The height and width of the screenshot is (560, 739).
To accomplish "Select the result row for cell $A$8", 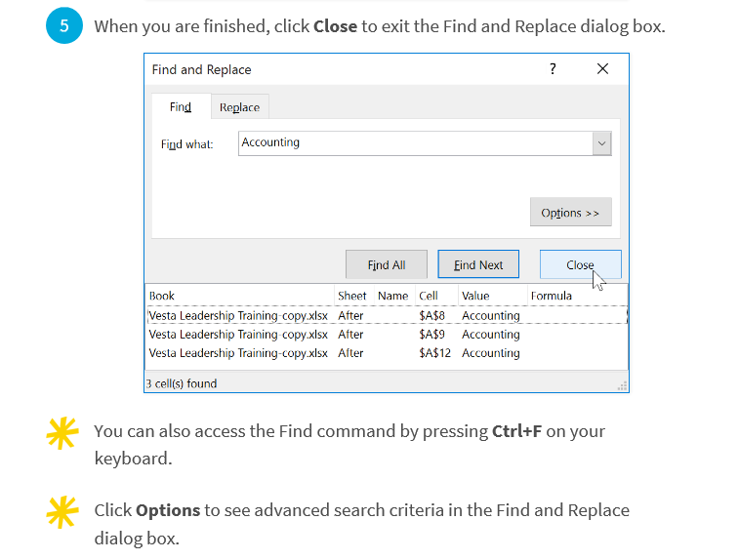I will [387, 315].
